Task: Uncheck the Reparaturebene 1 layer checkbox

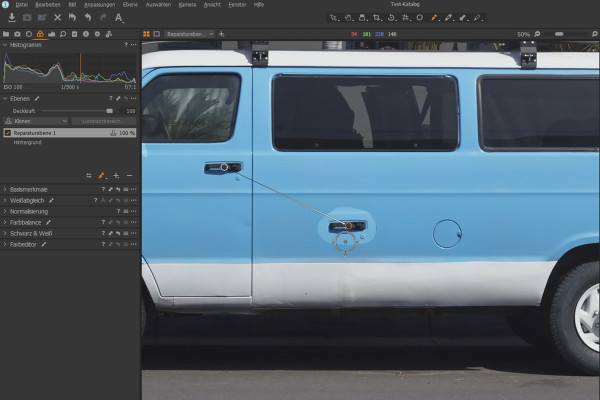Action: (x=8, y=133)
